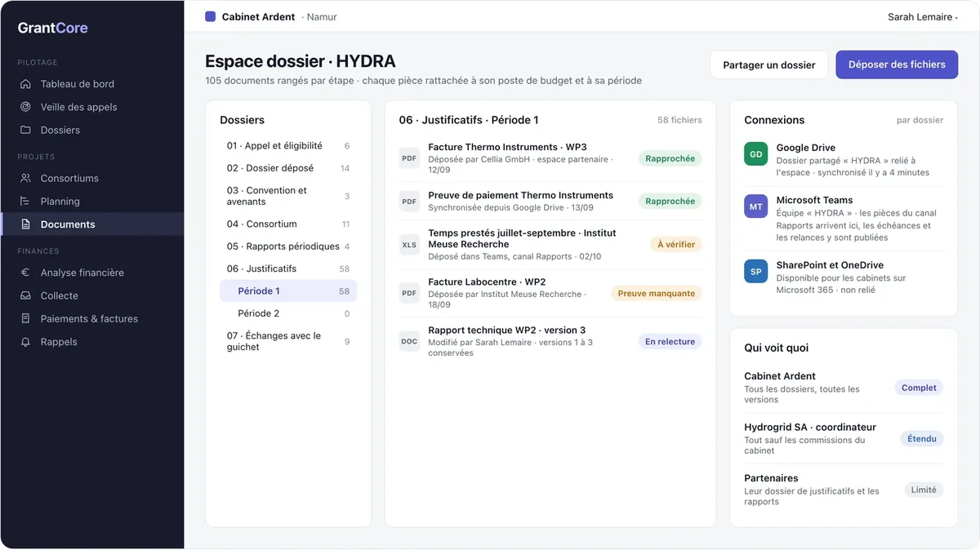Viewport: 980px width, 550px height.
Task: Click the Veille des appels target icon
Action: tap(25, 107)
